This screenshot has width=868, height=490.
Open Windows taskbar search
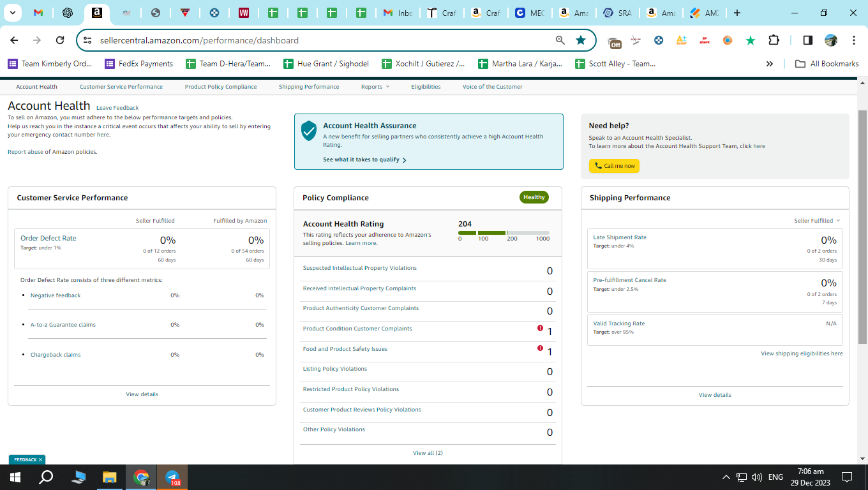46,477
